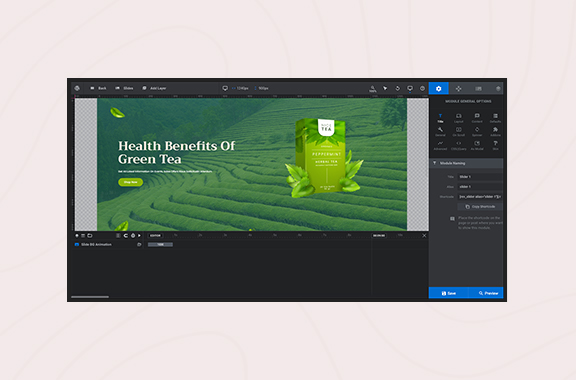Open the General wrench icon

coord(440,132)
